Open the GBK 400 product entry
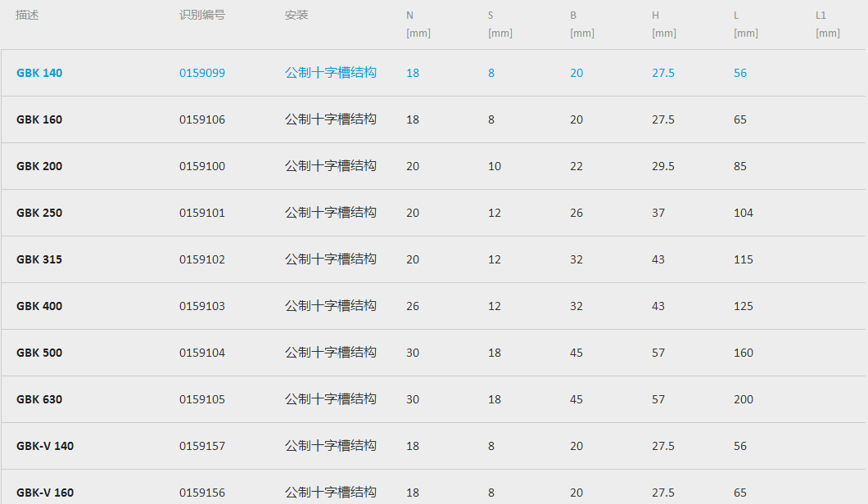The height and width of the screenshot is (504, 868). click(39, 306)
